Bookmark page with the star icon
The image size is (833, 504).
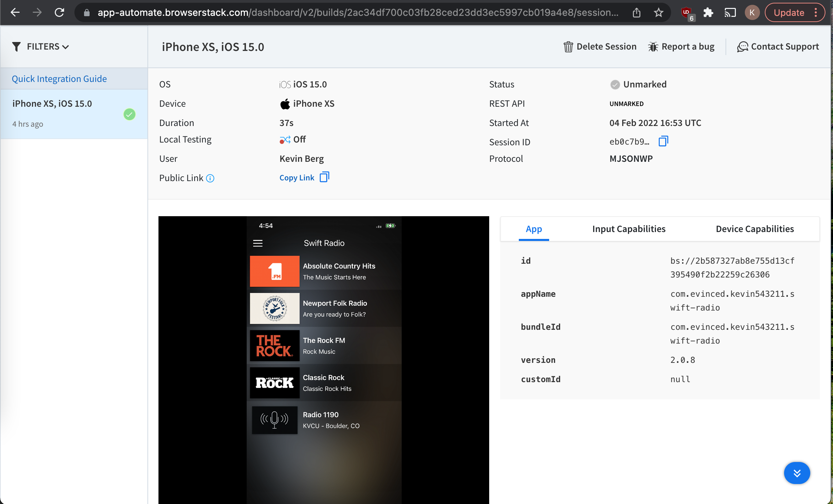click(x=658, y=13)
